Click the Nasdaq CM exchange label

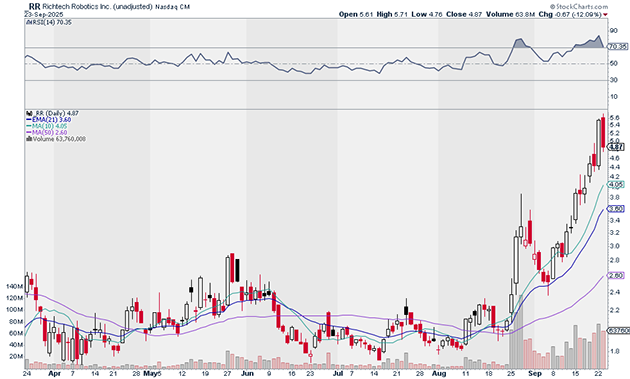click(172, 7)
